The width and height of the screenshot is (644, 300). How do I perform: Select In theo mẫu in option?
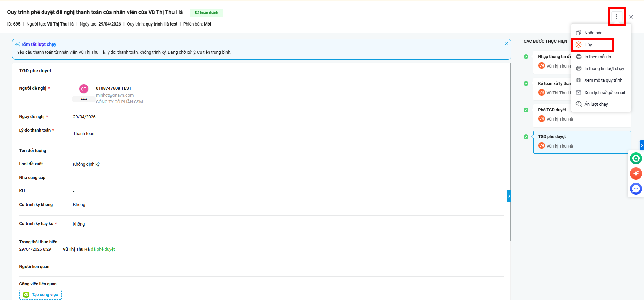click(601, 57)
